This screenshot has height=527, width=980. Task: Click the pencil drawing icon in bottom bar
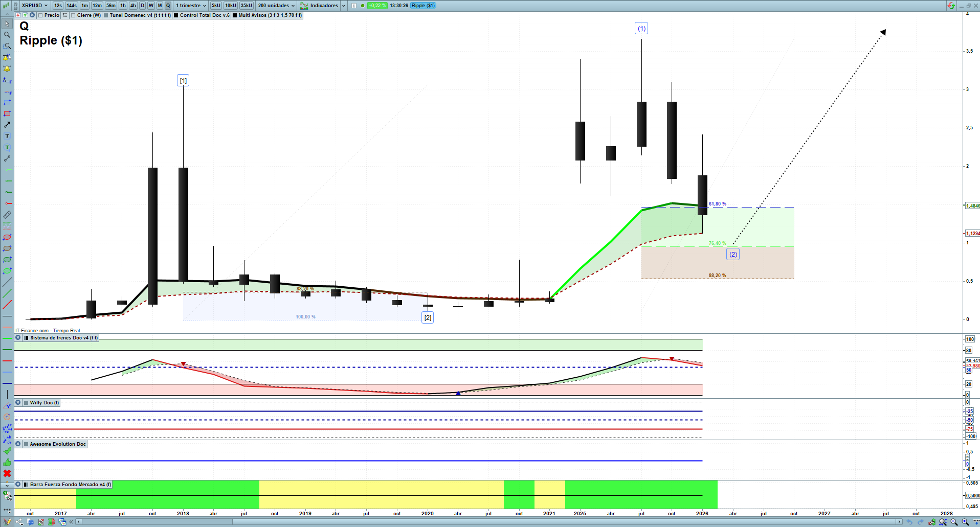coord(7,522)
